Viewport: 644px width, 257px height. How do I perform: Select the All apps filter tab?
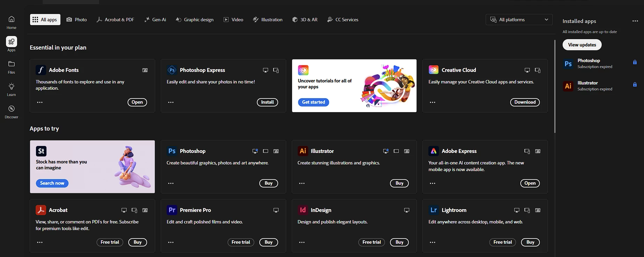pyautogui.click(x=45, y=20)
